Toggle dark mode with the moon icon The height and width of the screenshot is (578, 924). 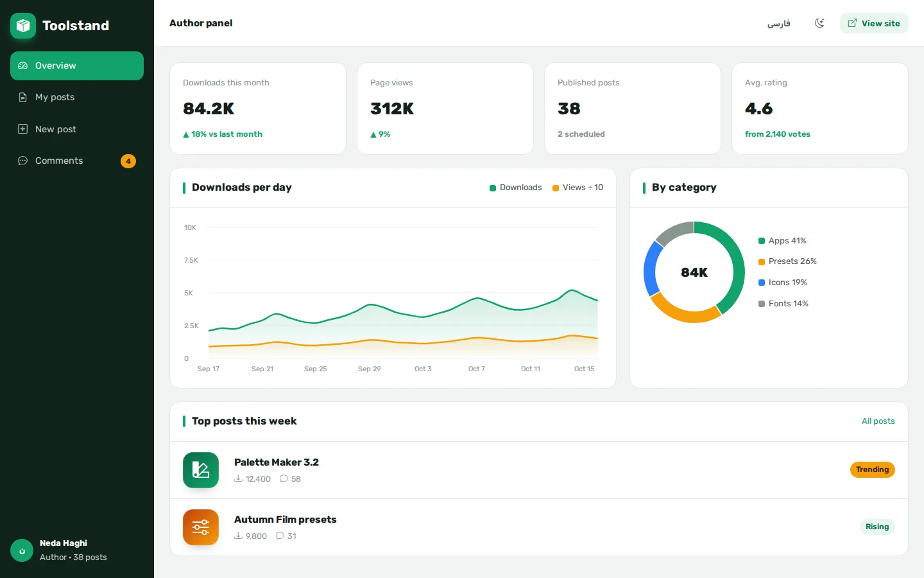tap(819, 23)
